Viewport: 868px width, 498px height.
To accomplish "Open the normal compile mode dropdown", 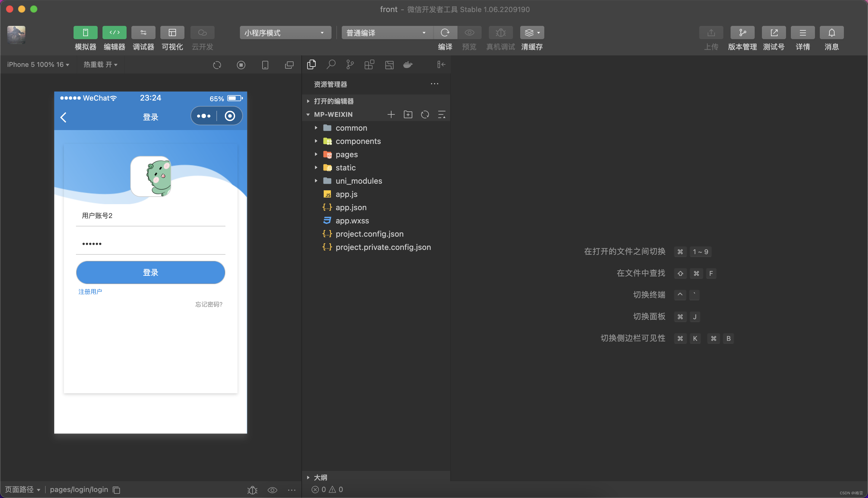I will (x=387, y=33).
